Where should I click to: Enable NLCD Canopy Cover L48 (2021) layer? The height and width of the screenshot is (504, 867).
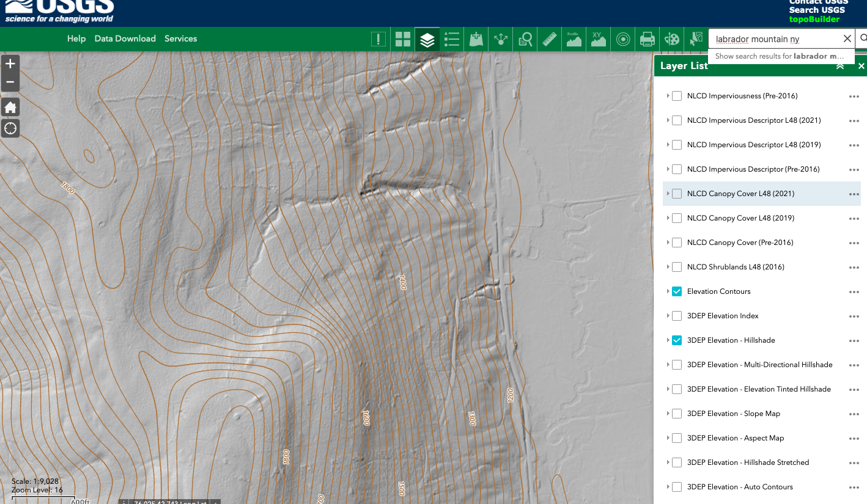[x=677, y=194]
